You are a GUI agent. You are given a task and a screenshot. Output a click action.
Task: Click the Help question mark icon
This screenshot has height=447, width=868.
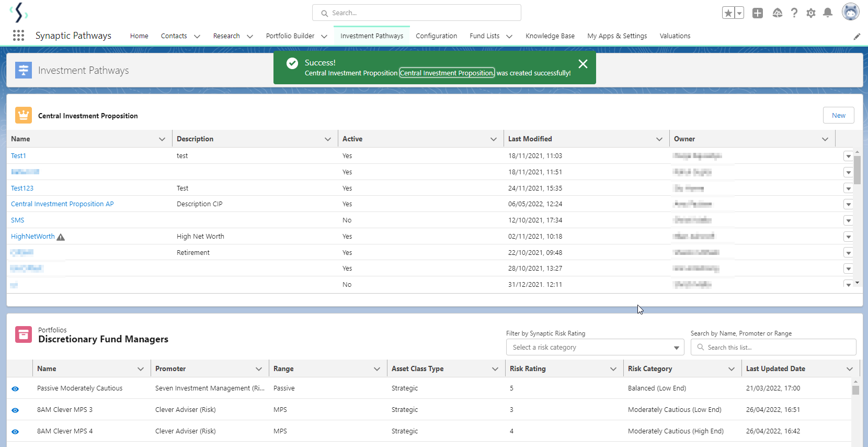tap(794, 13)
